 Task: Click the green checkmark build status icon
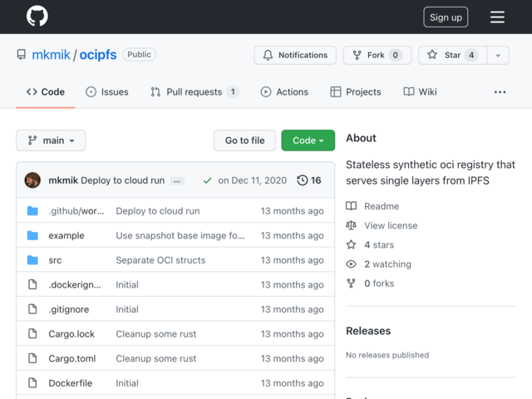207,180
